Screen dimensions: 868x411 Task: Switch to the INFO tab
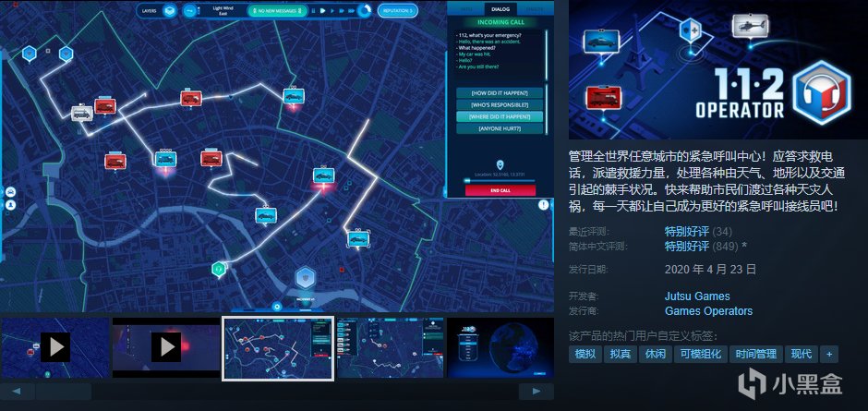click(x=465, y=8)
